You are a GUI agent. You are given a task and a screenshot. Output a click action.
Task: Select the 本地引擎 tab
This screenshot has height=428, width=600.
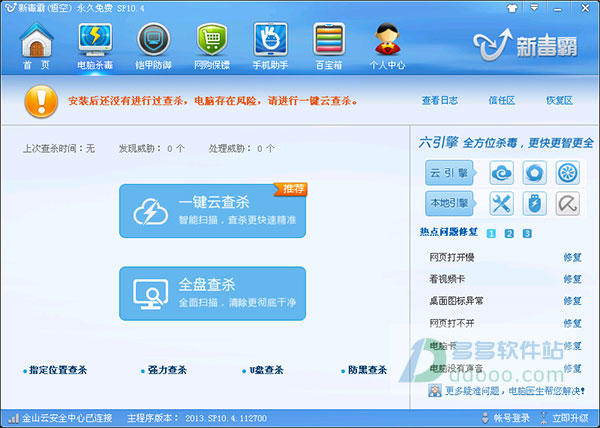click(450, 203)
